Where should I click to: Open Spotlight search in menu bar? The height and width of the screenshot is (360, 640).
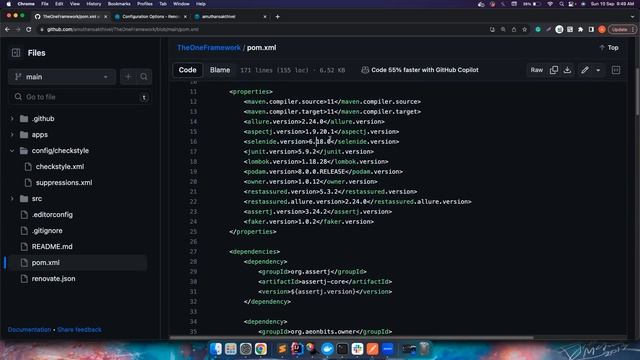(x=562, y=4)
